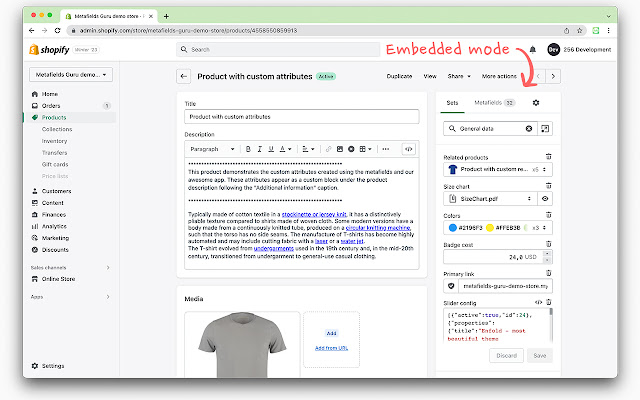Viewport: 640px width, 400px height.
Task: Expand Apps section in sidebar
Action: [x=108, y=297]
